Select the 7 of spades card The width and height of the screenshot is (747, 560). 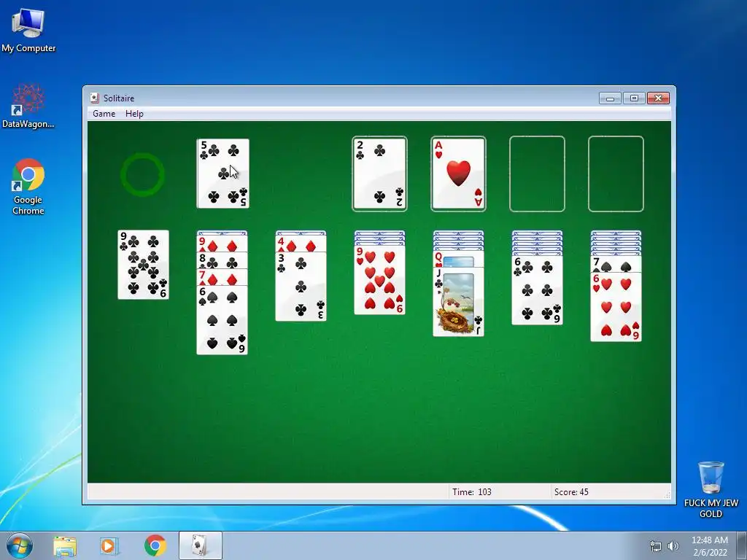click(x=616, y=264)
